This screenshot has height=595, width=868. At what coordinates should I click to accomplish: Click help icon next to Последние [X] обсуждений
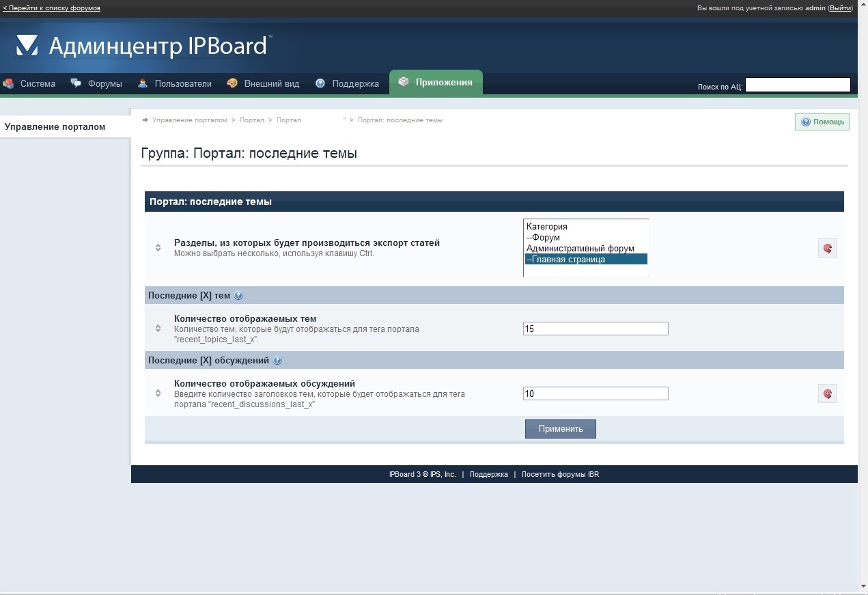click(x=277, y=361)
